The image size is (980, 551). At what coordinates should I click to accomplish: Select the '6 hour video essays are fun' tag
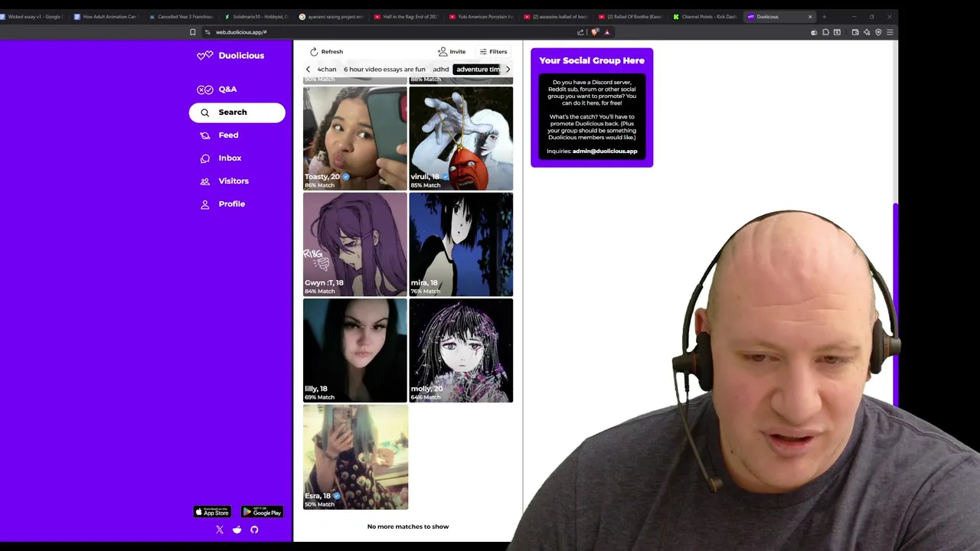pos(384,70)
